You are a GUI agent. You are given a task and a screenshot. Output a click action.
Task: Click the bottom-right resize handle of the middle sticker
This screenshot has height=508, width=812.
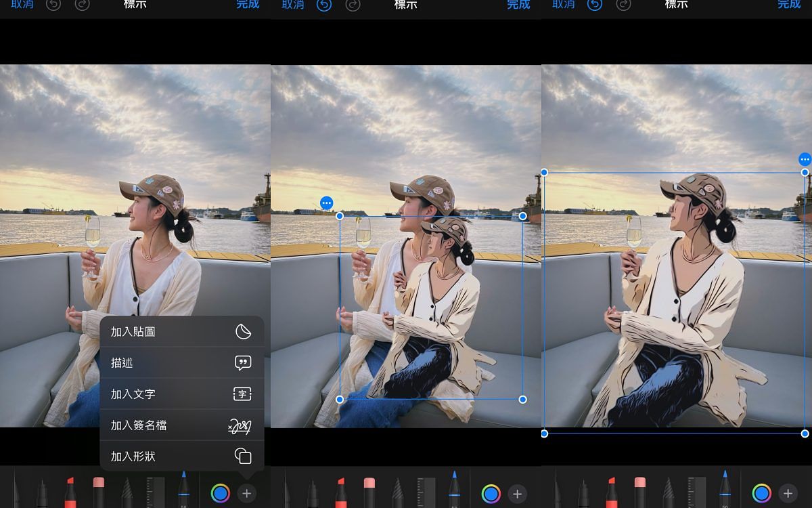coord(522,400)
